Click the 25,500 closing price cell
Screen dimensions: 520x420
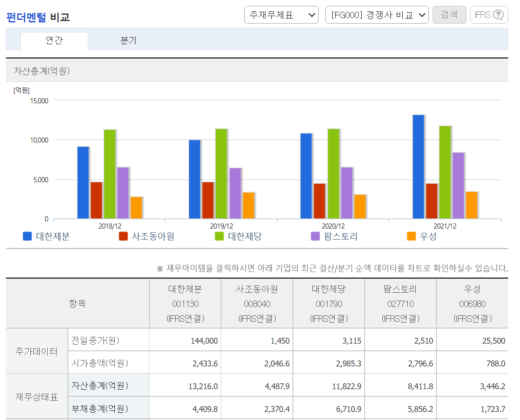(472, 340)
